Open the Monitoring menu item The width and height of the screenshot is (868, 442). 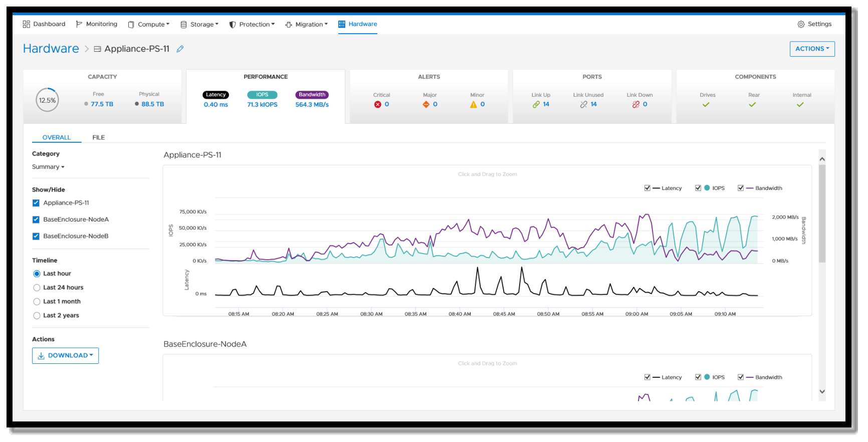(x=97, y=24)
